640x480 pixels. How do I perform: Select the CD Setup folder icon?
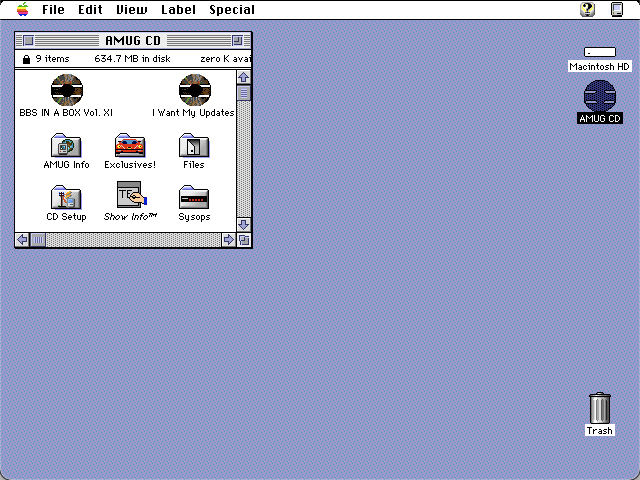(x=66, y=197)
